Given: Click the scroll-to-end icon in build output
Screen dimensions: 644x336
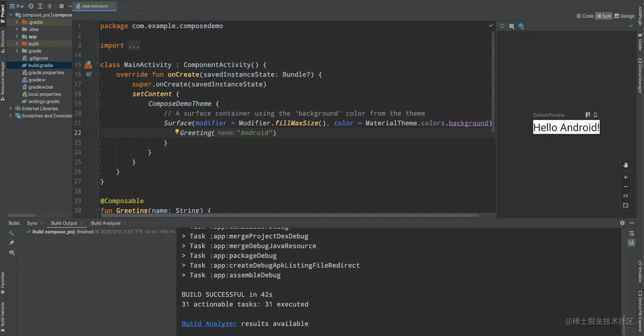Looking at the screenshot, I should [x=631, y=242].
